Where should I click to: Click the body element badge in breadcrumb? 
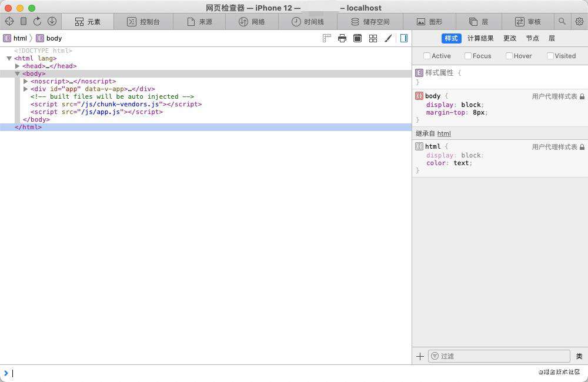pos(40,38)
